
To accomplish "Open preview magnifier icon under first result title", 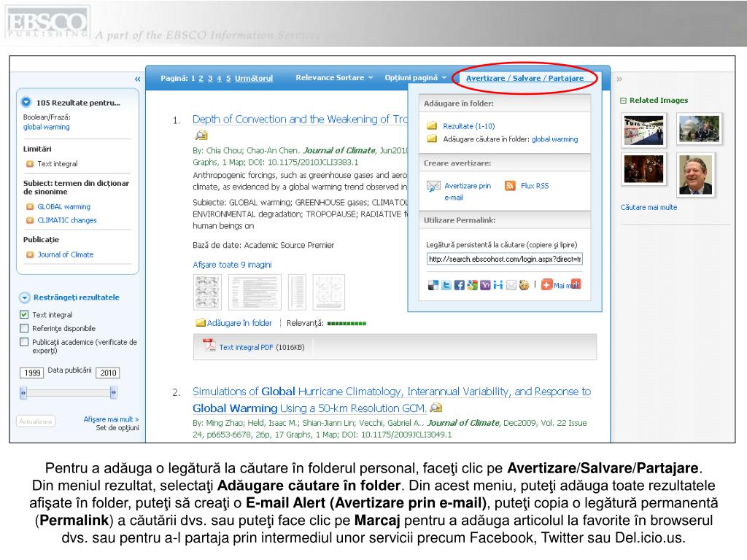I will [201, 135].
